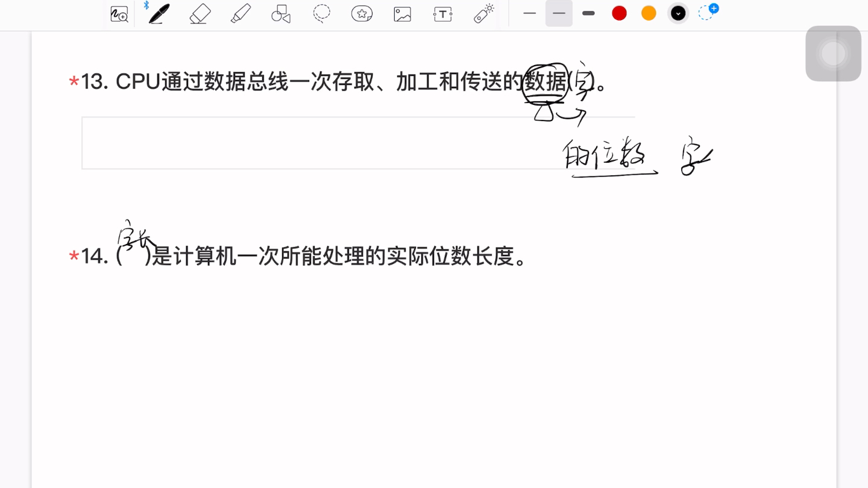Select the zoom writing tool
Viewport: 868px width, 488px height.
[x=119, y=14]
